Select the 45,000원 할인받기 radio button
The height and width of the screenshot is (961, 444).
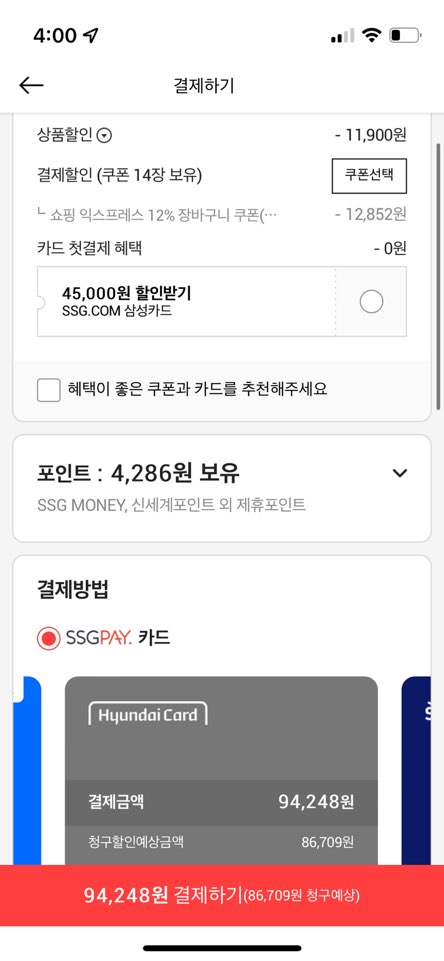[x=371, y=302]
